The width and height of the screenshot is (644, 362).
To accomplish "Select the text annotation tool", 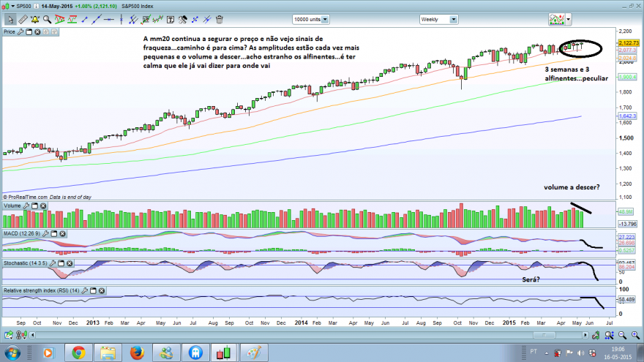I will pyautogui.click(x=171, y=19).
